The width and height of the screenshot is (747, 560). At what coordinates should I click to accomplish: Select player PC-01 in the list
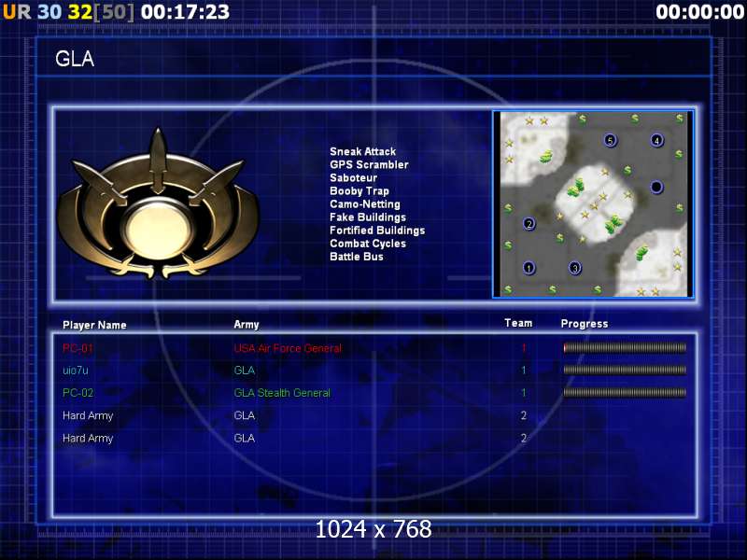click(x=78, y=348)
